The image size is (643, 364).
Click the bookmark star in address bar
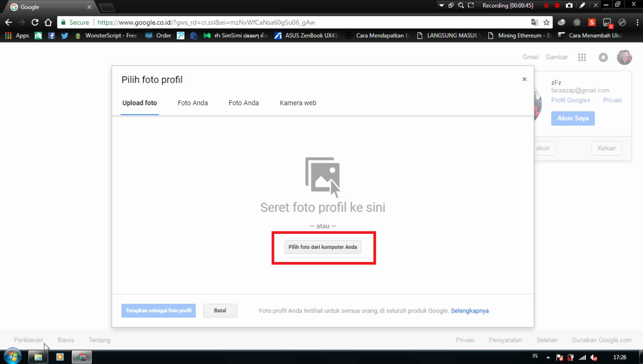point(547,22)
